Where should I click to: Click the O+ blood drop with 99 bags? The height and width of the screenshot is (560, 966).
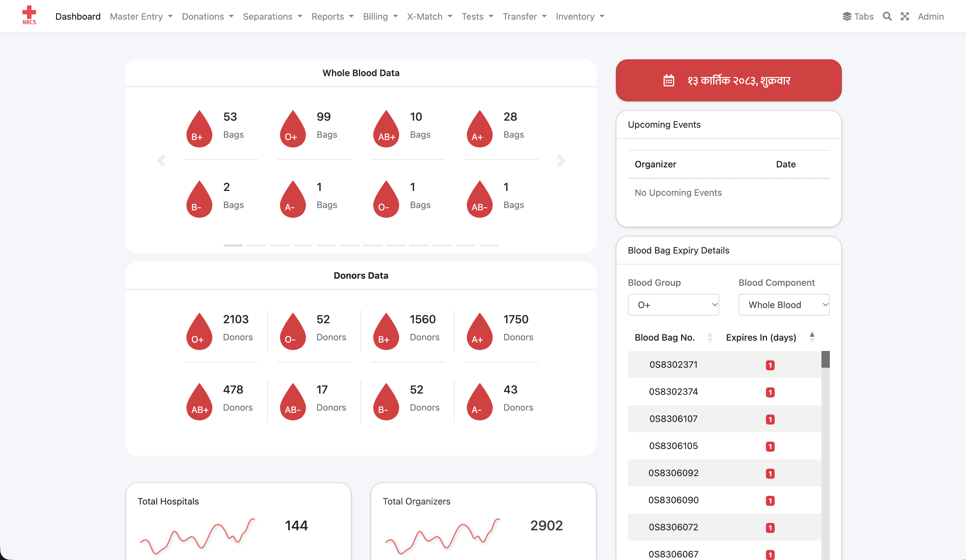tap(293, 129)
